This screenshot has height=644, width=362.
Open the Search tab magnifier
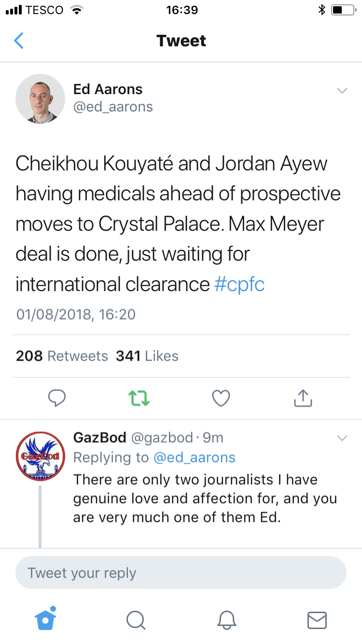tap(136, 620)
